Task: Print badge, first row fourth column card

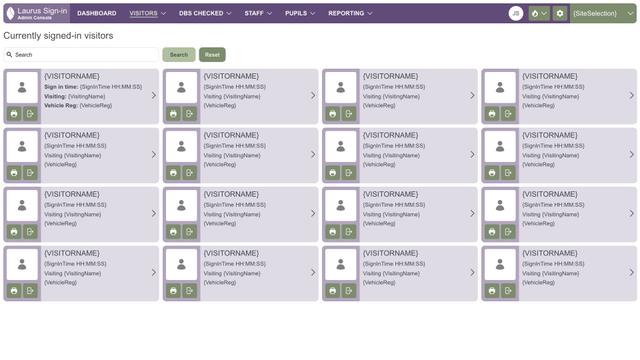Action: [492, 114]
